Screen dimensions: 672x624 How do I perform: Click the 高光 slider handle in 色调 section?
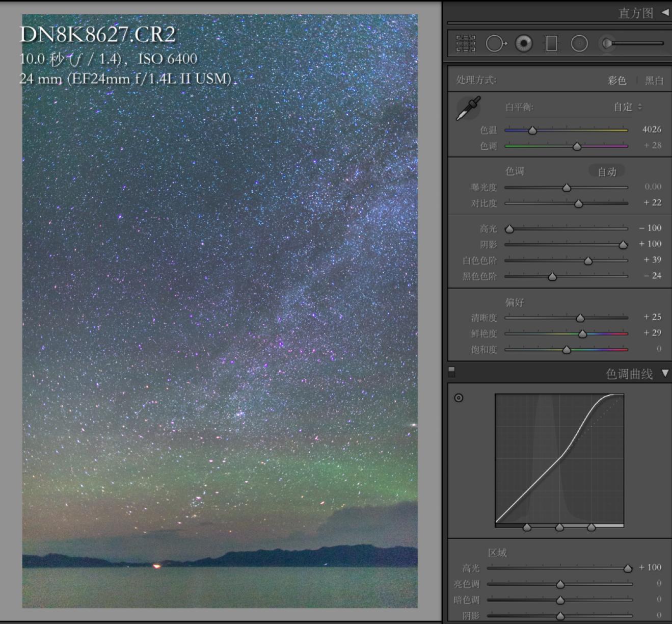(509, 229)
